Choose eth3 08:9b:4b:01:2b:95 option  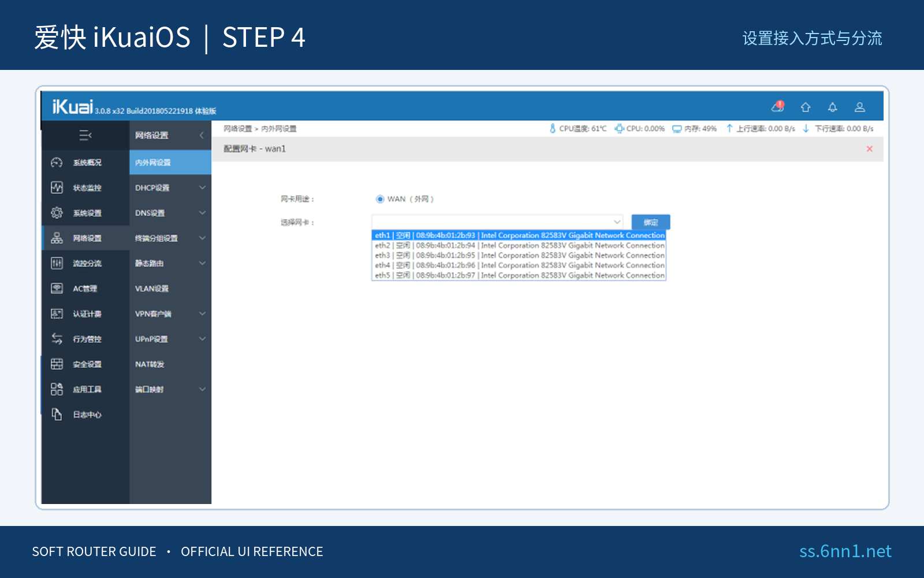pos(519,255)
